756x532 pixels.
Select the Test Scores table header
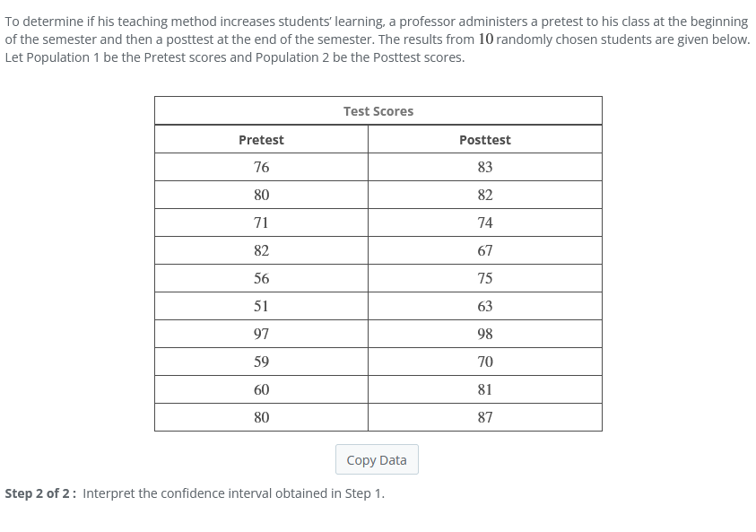(378, 110)
